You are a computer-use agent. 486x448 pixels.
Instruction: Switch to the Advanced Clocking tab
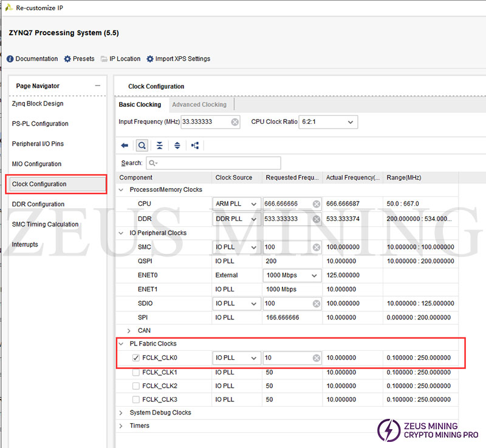pos(199,104)
